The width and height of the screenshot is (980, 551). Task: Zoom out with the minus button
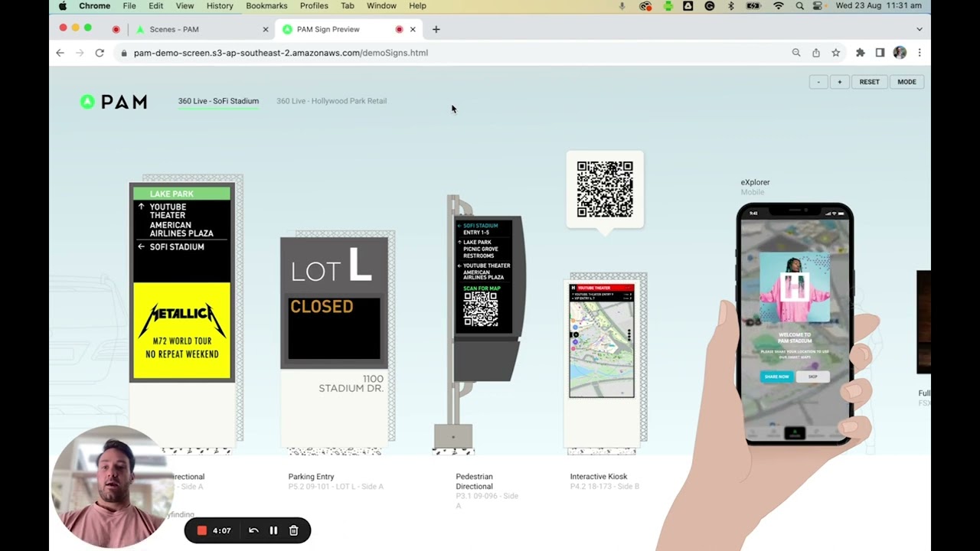818,82
